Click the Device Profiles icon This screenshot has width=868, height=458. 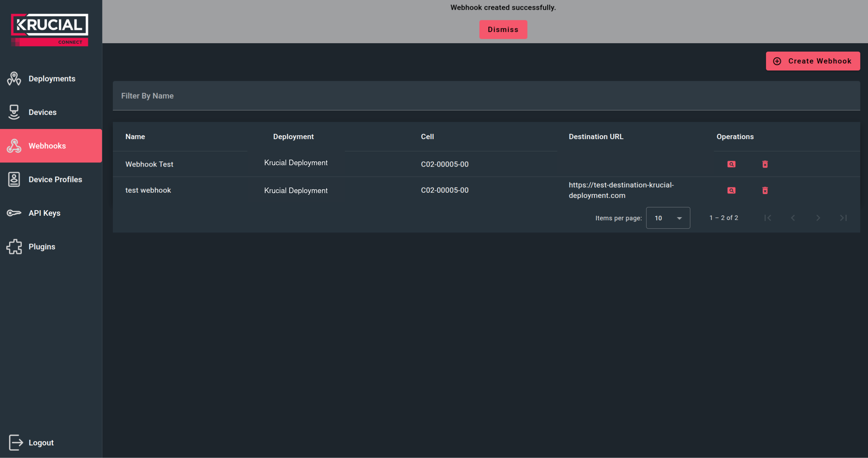click(x=14, y=179)
